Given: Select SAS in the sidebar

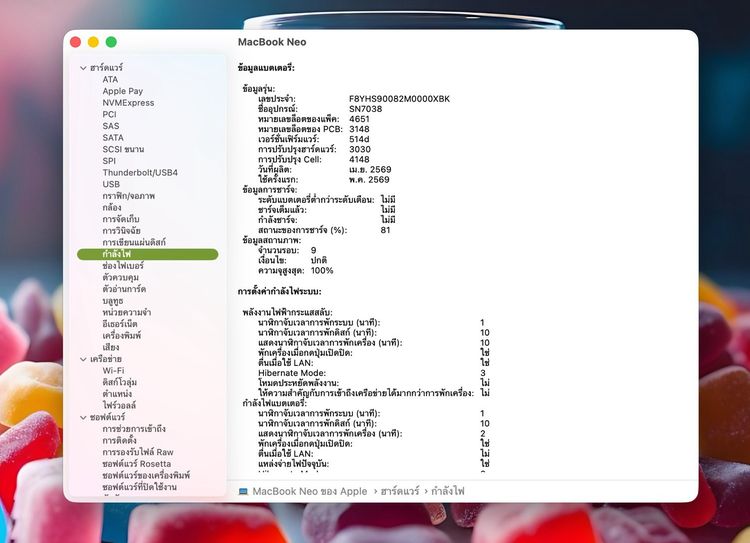Looking at the screenshot, I should pyautogui.click(x=110, y=126).
